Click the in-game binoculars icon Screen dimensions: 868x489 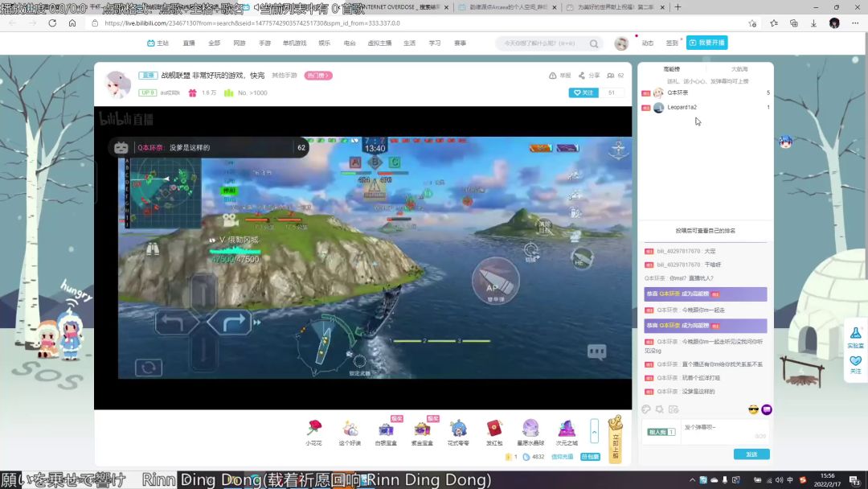[153, 249]
